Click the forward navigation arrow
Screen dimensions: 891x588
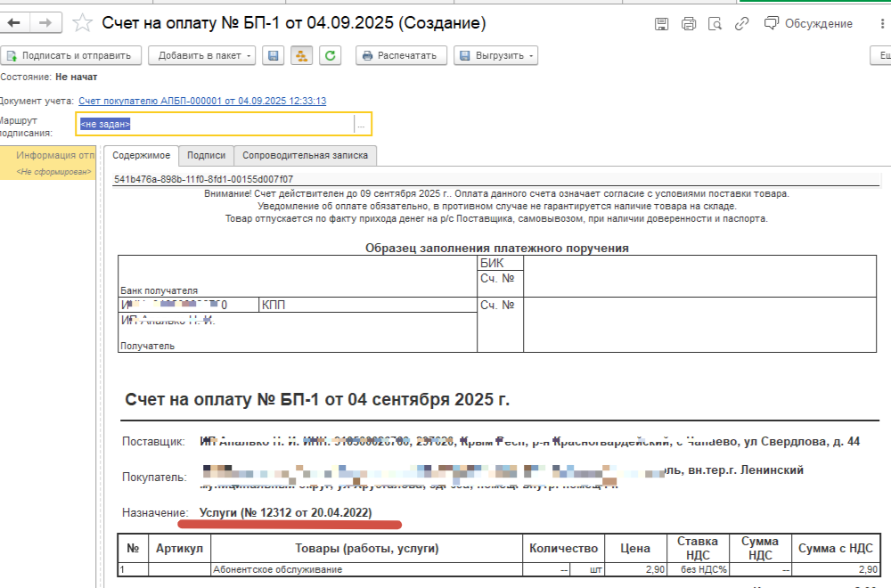[46, 23]
